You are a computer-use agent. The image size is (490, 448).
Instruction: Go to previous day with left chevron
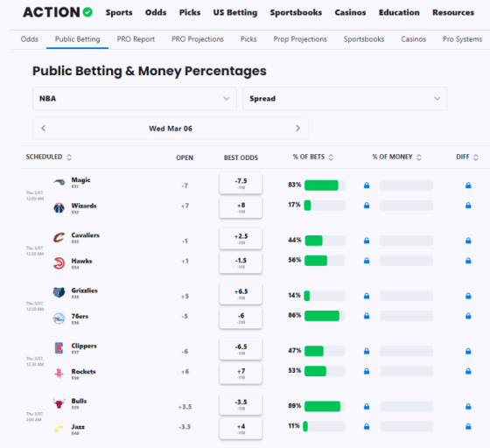click(44, 128)
